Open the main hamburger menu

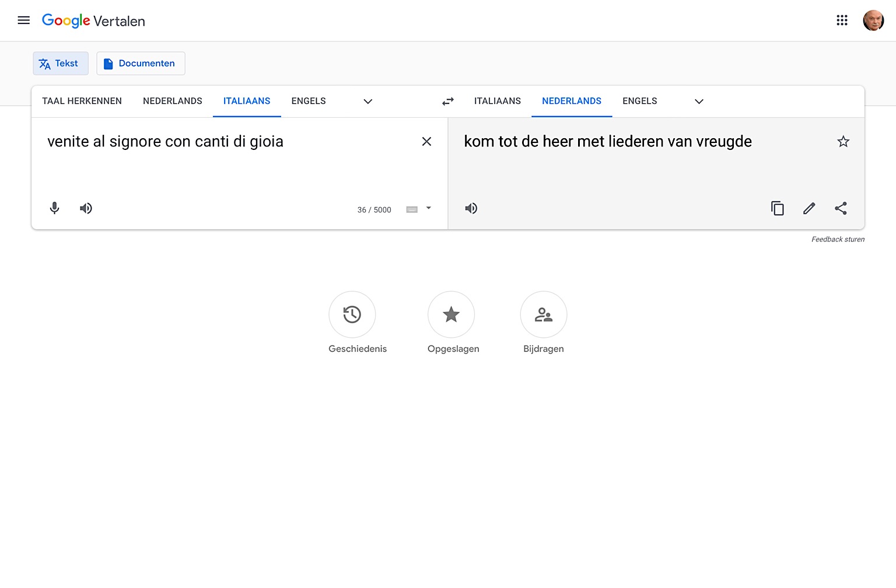point(24,20)
